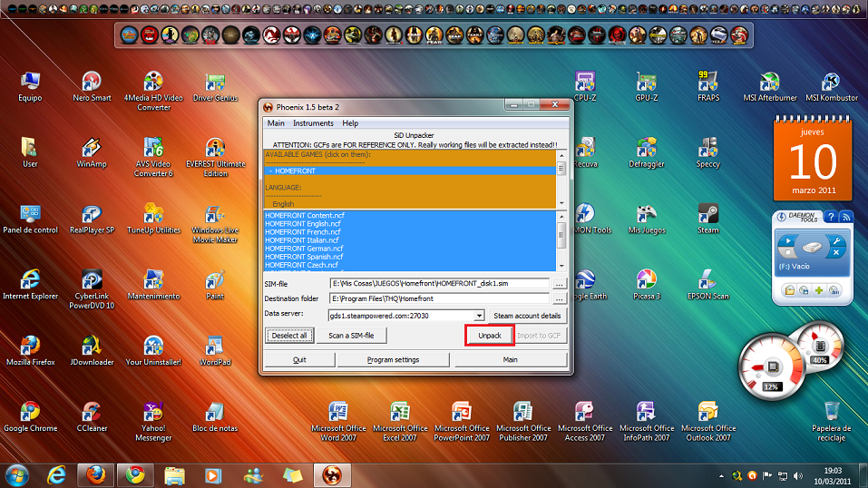Click Deselect all button
The image size is (868, 488).
[289, 336]
